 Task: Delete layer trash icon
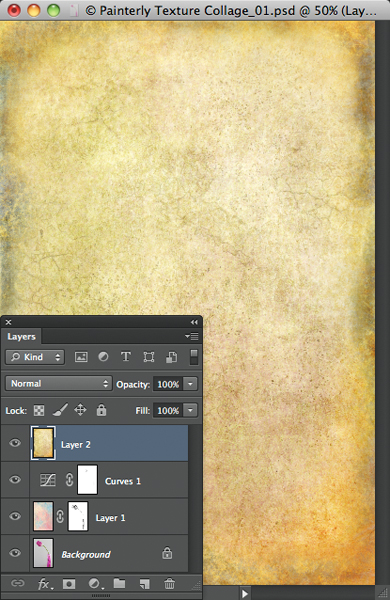tap(170, 584)
